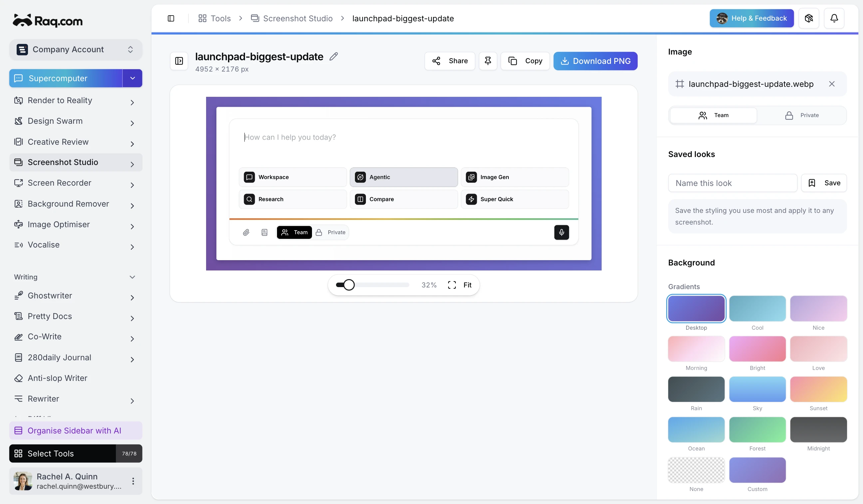Open the user menu dots beside Rachel A. Quinn
The height and width of the screenshot is (504, 863).
[133, 481]
